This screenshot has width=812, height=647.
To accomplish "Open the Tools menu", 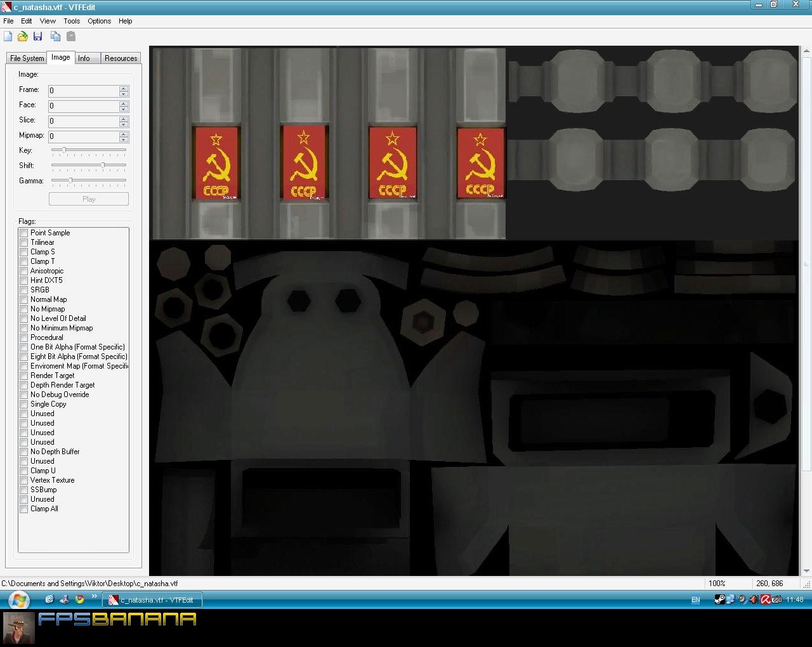I will pos(72,21).
